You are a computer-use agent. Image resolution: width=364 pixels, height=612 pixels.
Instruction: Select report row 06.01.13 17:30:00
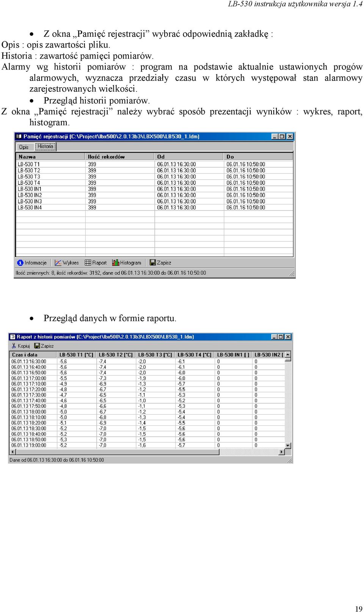[x=147, y=395]
